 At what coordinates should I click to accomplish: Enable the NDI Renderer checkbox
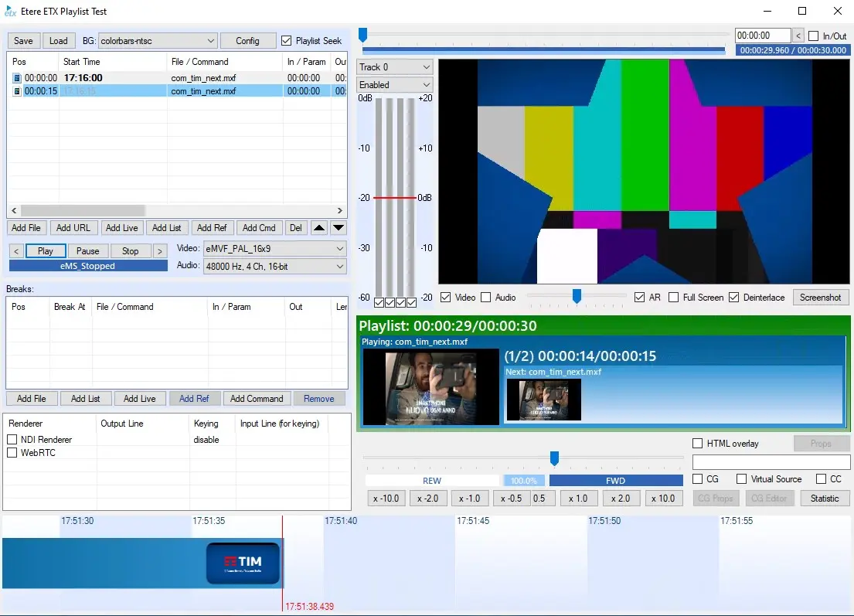pos(12,440)
